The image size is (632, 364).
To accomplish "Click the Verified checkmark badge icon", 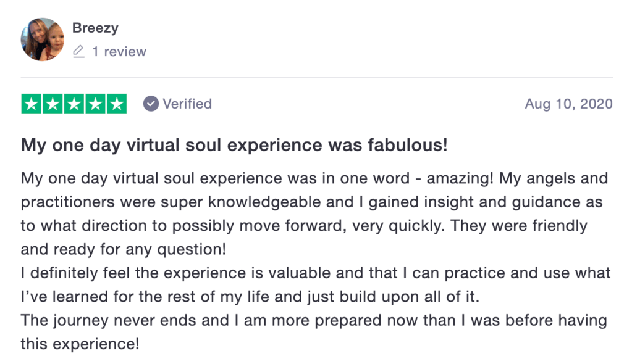I will coord(151,104).
